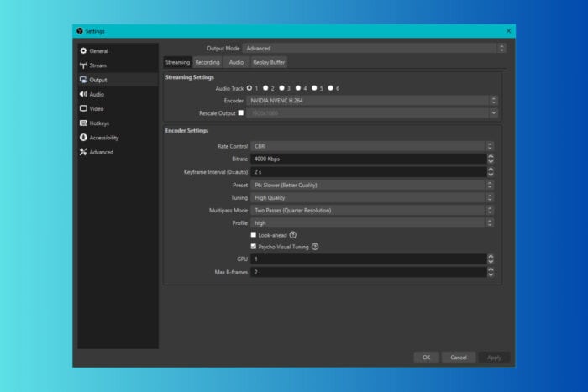Click the OBS logo in title bar
Viewport: 588px width, 392px height.
(x=80, y=31)
